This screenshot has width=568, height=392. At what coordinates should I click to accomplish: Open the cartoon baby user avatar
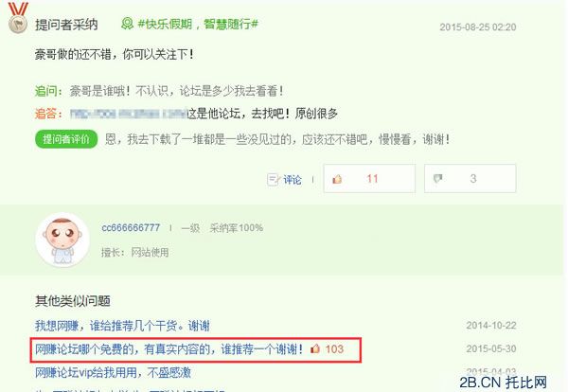(62, 240)
